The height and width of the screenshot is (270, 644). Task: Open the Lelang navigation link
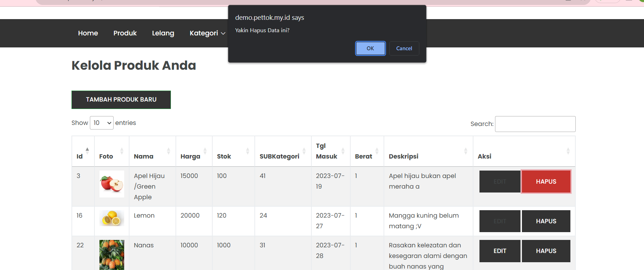click(x=163, y=33)
